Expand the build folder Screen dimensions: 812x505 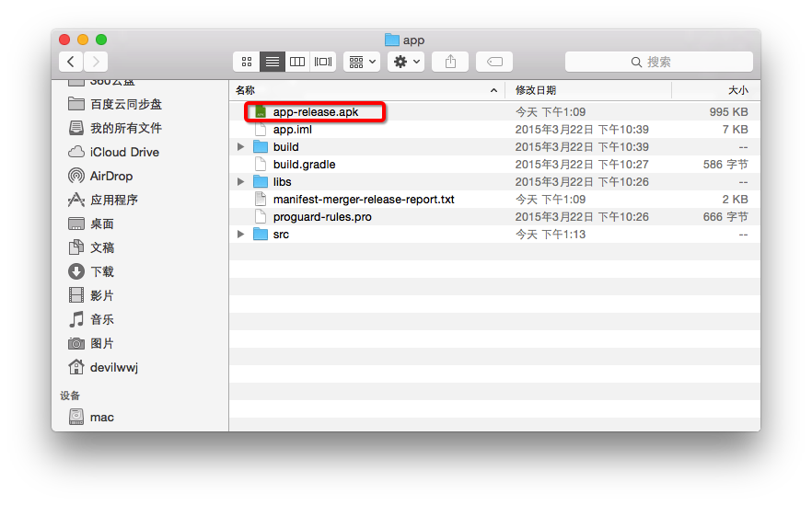coord(240,147)
